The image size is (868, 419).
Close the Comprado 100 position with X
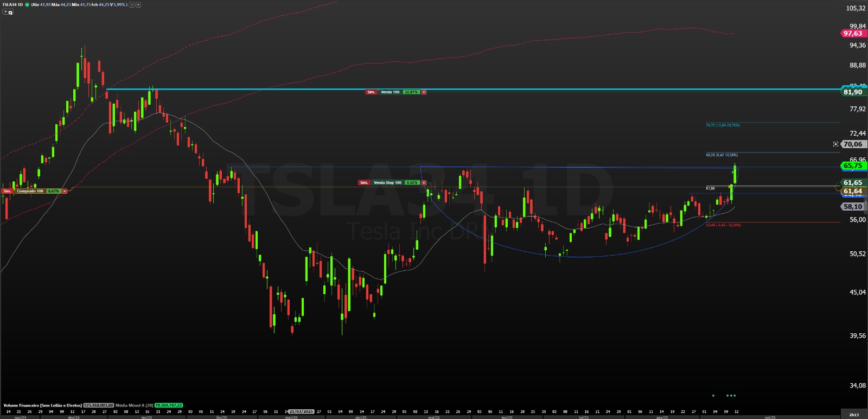[65, 191]
